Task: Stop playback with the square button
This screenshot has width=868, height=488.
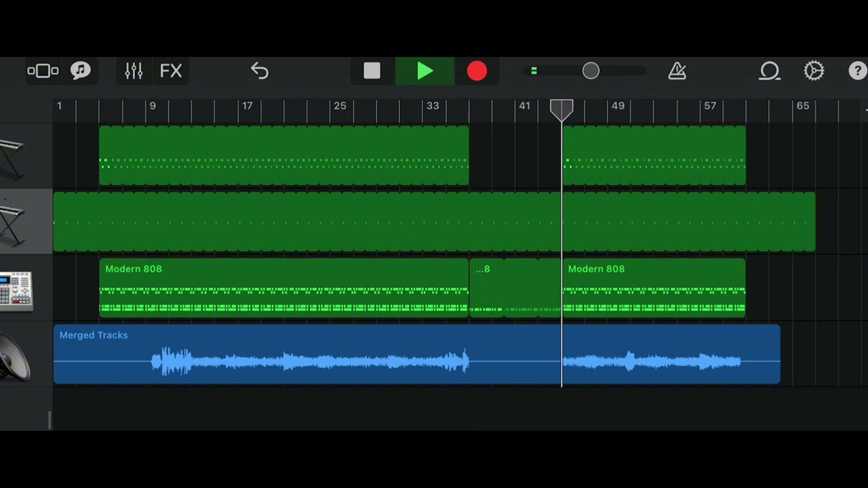Action: click(x=372, y=71)
